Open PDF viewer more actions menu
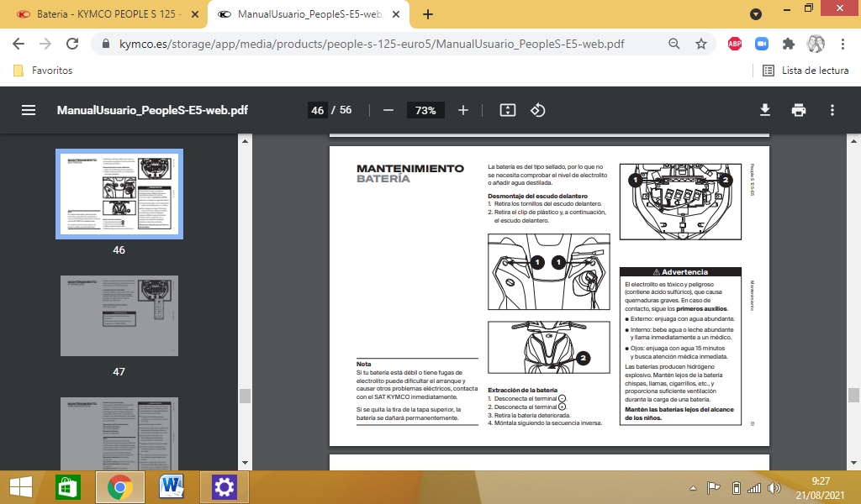Viewport: 861px width, 504px height. point(832,110)
